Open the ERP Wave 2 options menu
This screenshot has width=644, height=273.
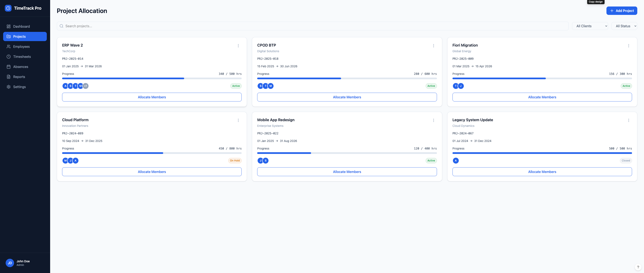[238, 45]
